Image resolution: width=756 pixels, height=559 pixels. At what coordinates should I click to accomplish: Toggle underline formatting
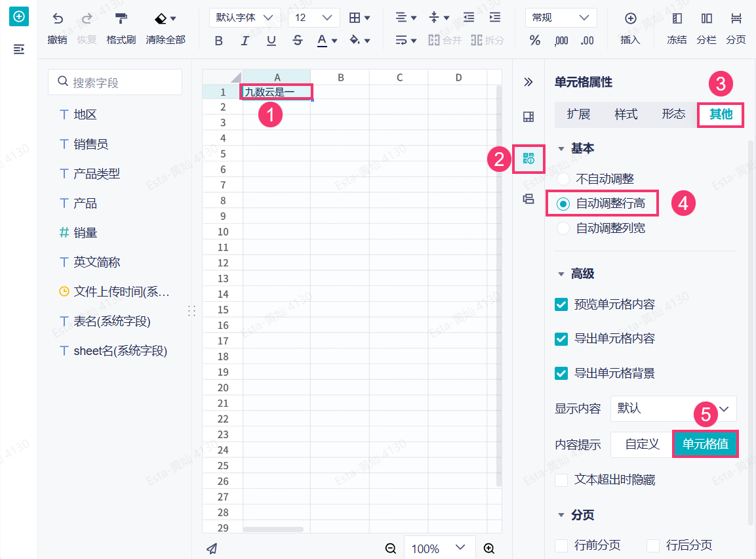point(271,41)
